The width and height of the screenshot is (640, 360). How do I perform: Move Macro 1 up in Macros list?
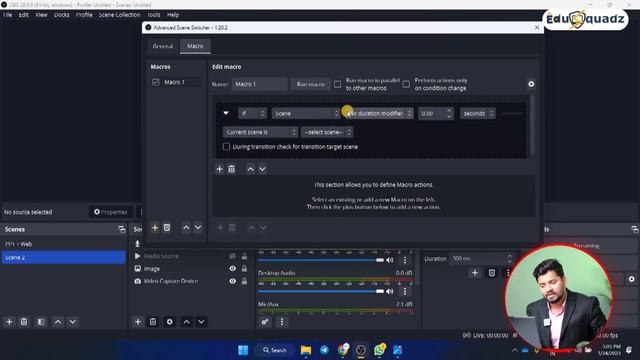click(186, 228)
